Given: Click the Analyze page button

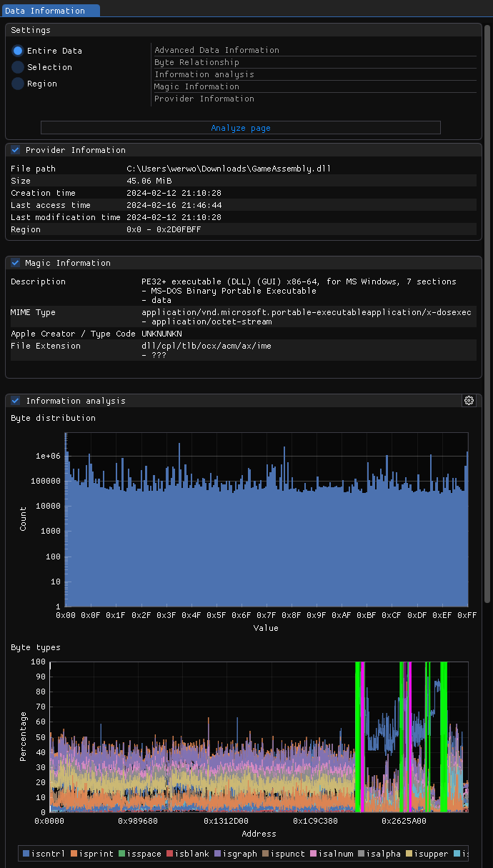Looking at the screenshot, I should pyautogui.click(x=240, y=128).
